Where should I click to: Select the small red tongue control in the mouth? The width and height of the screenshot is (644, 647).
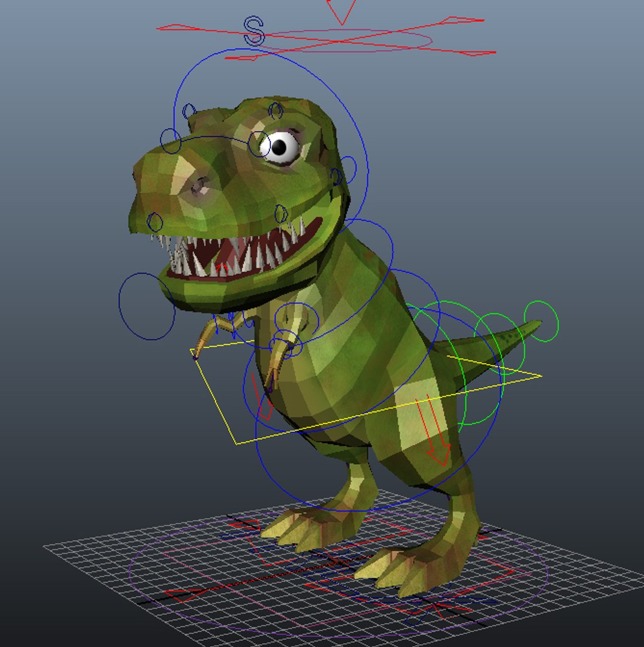tap(222, 268)
